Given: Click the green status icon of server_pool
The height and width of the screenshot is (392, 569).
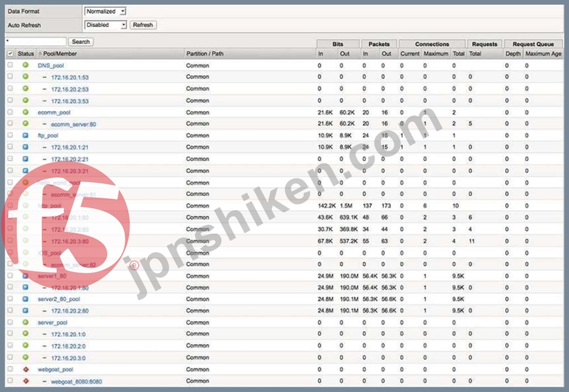Looking at the screenshot, I should coord(26,322).
